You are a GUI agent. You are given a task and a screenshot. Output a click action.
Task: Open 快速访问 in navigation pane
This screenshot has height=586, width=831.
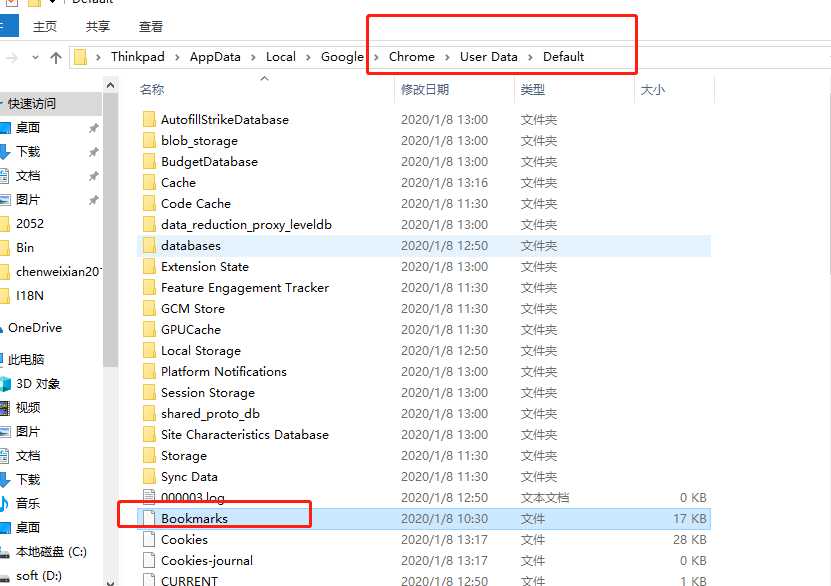point(32,104)
